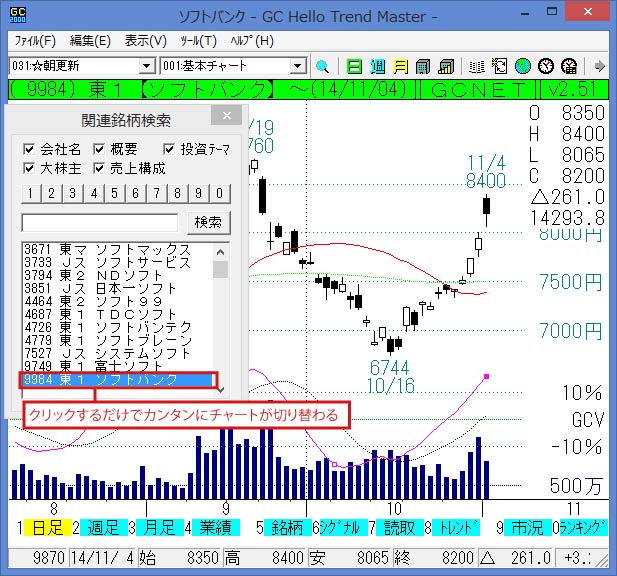617x576 pixels.
Task: Click the globe toolbar icon
Action: pyautogui.click(x=523, y=66)
